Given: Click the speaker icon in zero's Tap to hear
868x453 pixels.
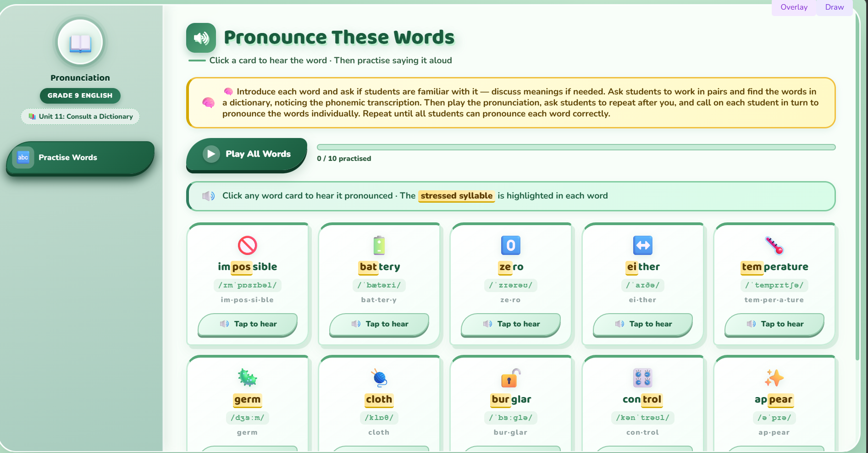Looking at the screenshot, I should pos(487,324).
